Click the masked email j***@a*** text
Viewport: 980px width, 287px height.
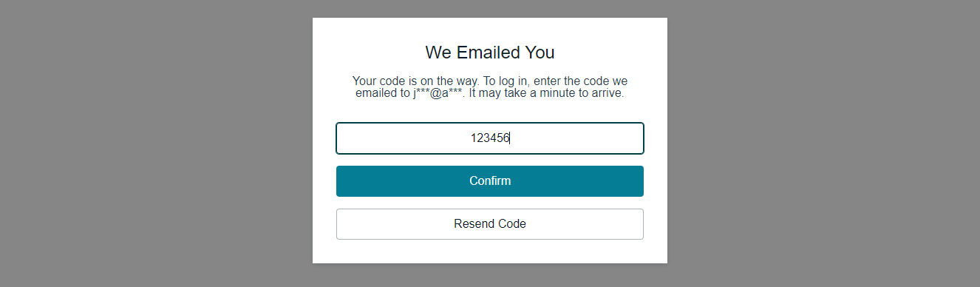point(438,94)
